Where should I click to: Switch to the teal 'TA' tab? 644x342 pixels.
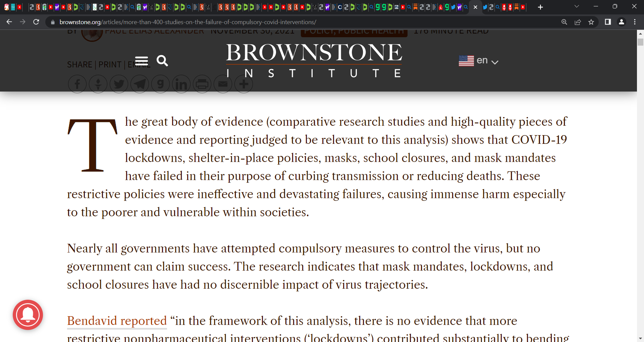point(13,7)
